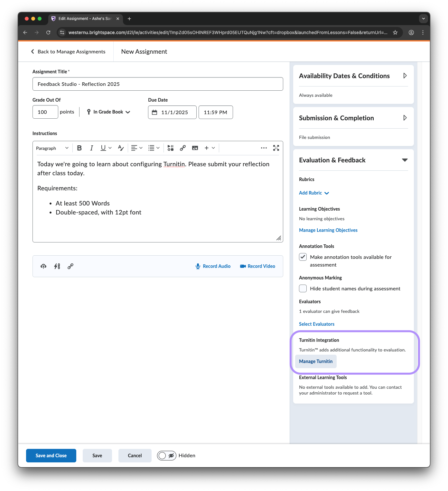Image resolution: width=448 pixels, height=491 pixels.
Task: Apply italic formatting in the editor
Action: [91, 148]
